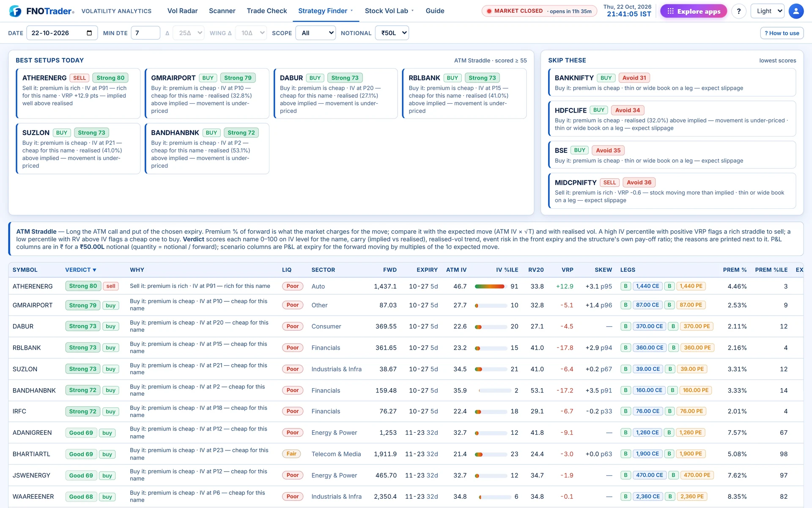Open the date picker calendar icon
Image resolution: width=812 pixels, height=508 pixels.
pos(89,33)
